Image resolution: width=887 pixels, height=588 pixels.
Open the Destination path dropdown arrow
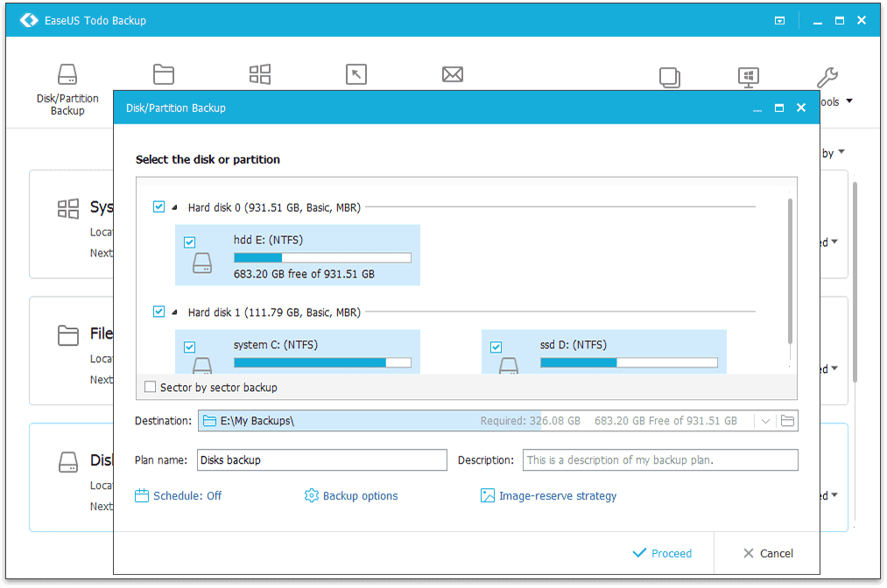click(765, 421)
